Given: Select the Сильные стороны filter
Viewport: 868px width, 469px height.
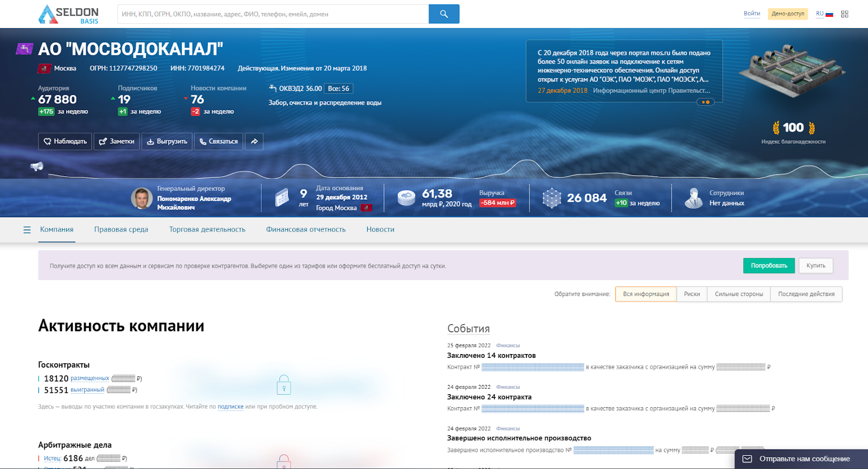Looking at the screenshot, I should coord(738,294).
